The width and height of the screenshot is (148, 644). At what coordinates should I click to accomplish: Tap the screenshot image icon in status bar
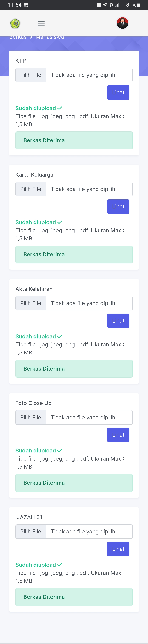[x=26, y=5]
